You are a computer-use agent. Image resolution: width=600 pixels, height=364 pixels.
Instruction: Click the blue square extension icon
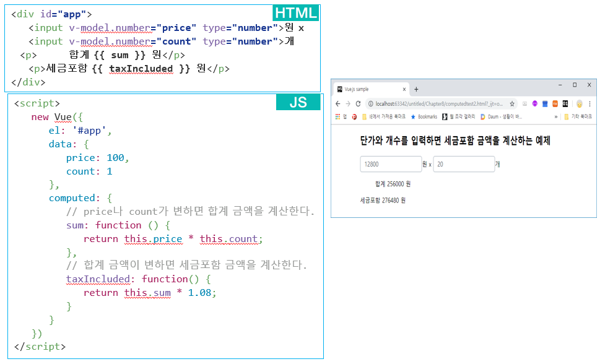545,104
